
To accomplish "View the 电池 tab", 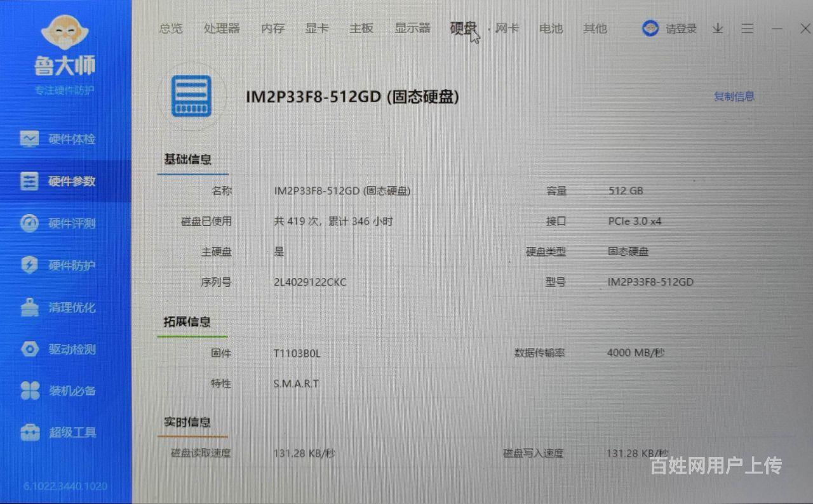I will click(551, 29).
